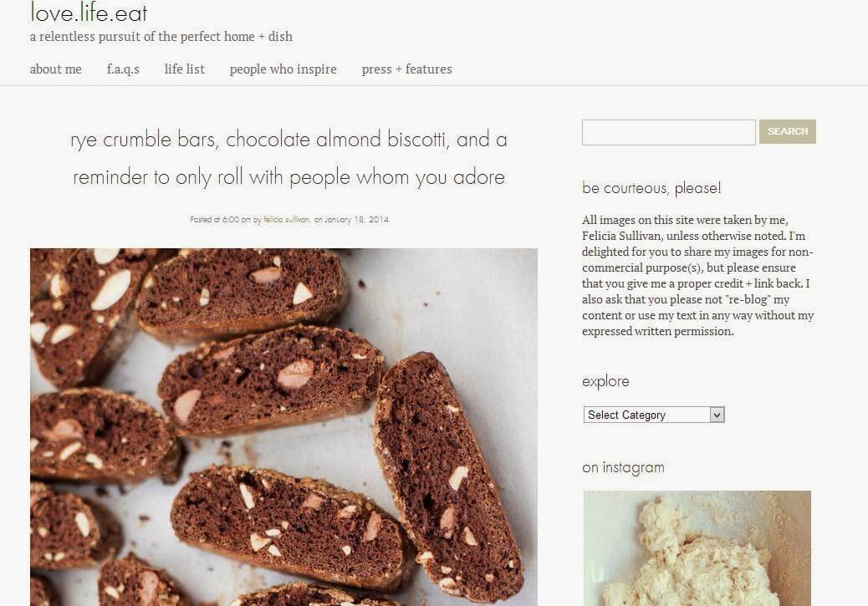Click the rye crumble bars post title

(288, 158)
